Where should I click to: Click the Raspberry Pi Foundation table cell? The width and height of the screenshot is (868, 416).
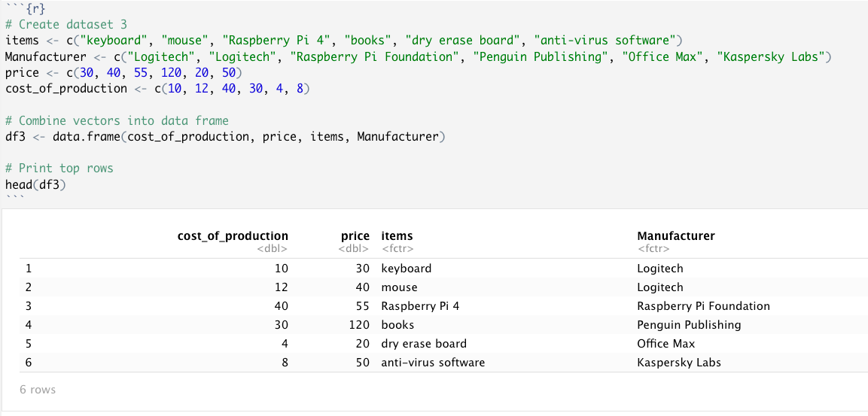pos(703,306)
